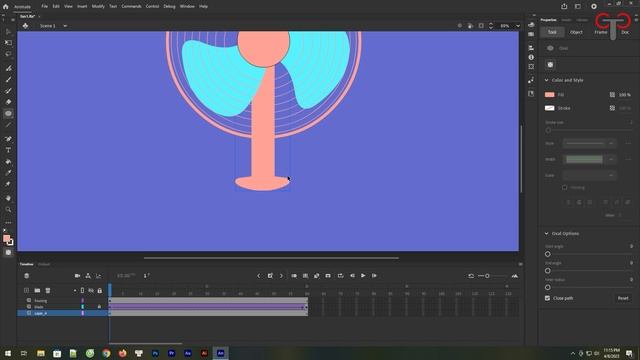
Task: Select the Eyedropper tool
Action: coord(8,173)
